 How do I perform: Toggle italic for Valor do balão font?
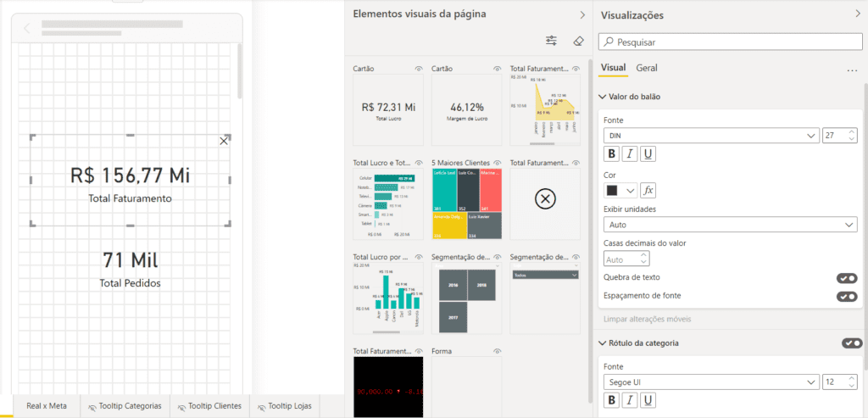(x=630, y=154)
